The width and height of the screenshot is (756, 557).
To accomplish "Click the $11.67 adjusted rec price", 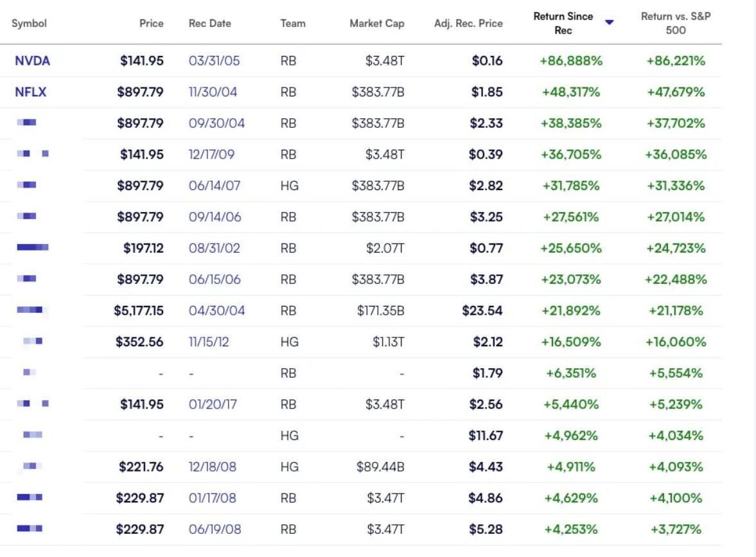I will (486, 436).
